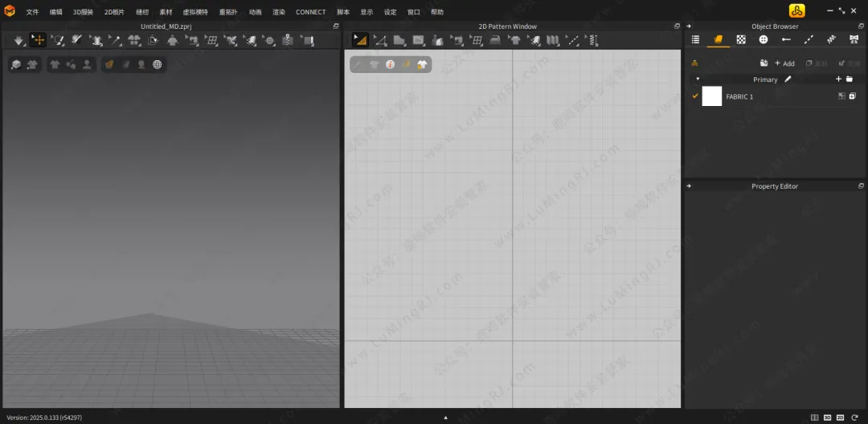
Task: Select the move/transform tool in 3D toolbar
Action: tap(38, 40)
